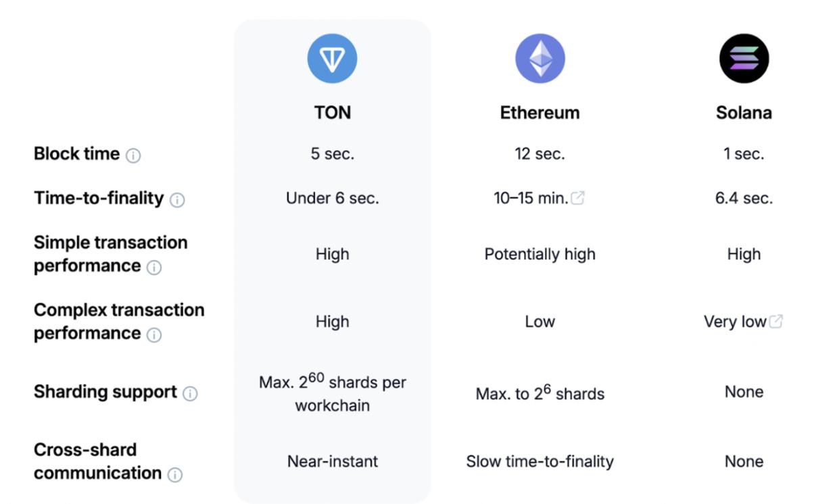Click the Time-to-finality info icon
The image size is (837, 504).
[x=177, y=200]
